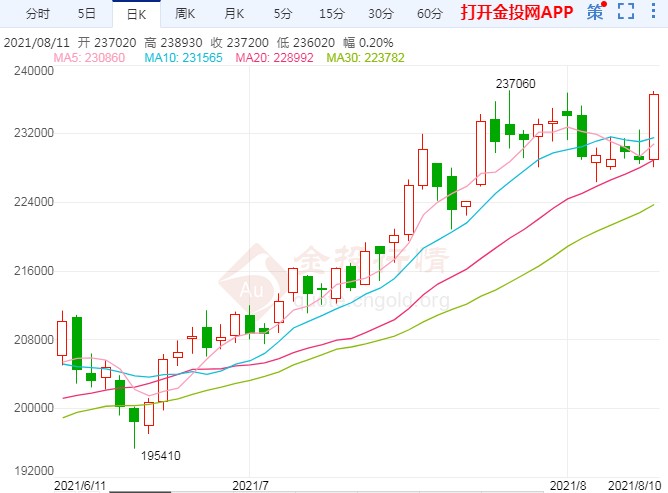This screenshot has height=493, width=668.
Task: Click the 2021/8 x-axis date
Action: pyautogui.click(x=568, y=485)
